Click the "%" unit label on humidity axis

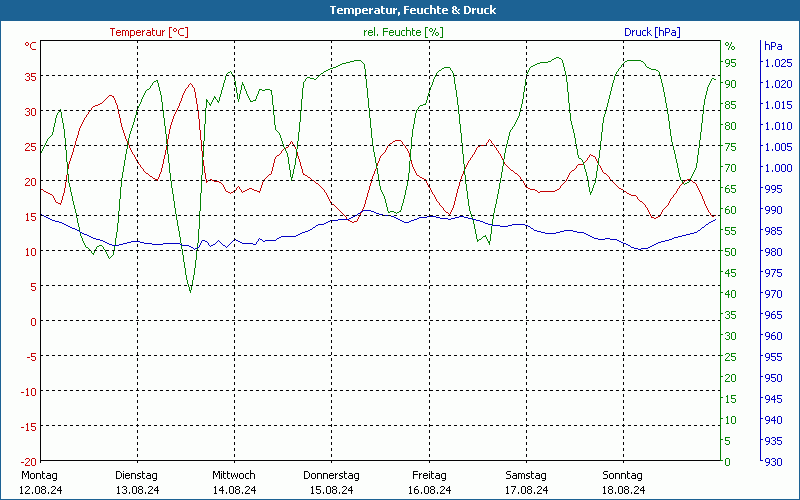[730, 46]
